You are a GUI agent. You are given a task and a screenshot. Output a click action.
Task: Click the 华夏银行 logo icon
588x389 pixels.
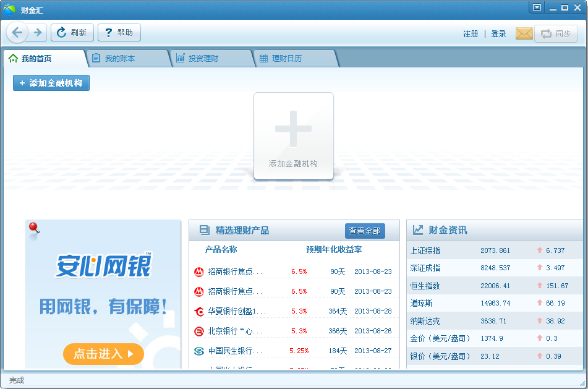click(200, 312)
